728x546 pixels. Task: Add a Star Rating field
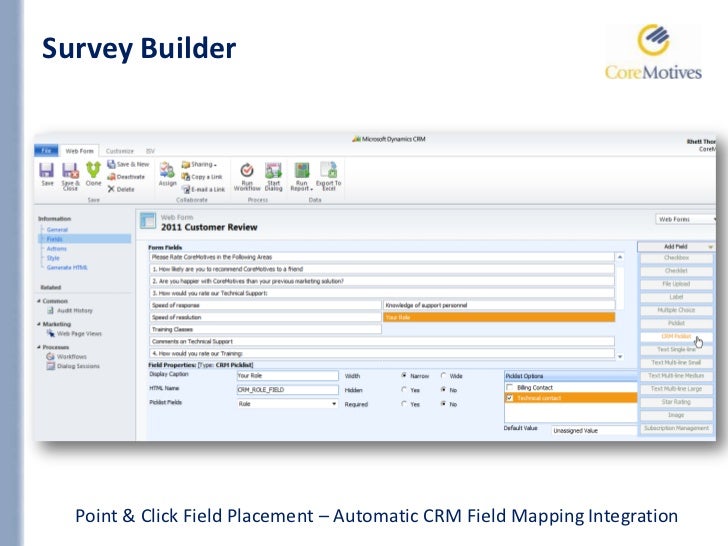point(676,402)
